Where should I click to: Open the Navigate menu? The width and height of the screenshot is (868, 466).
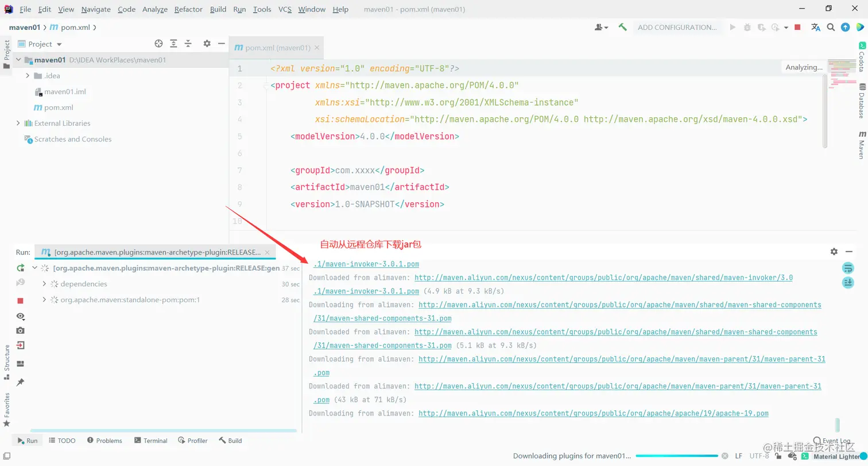click(x=96, y=9)
